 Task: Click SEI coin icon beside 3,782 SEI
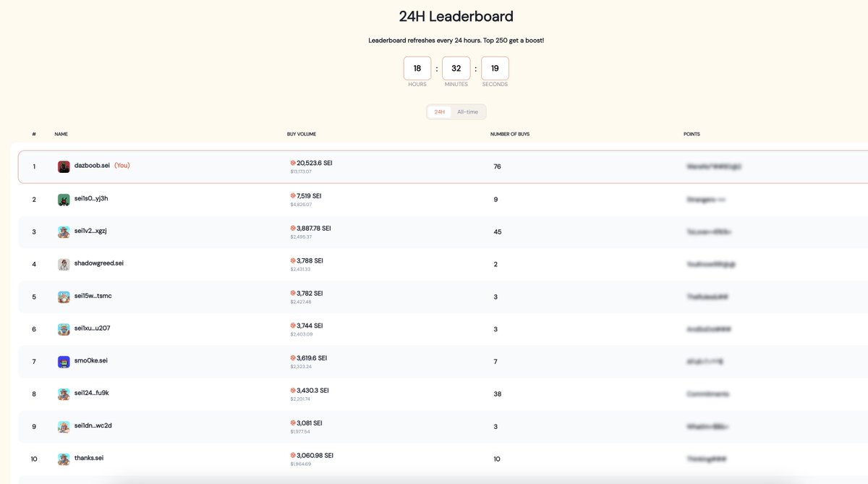293,293
